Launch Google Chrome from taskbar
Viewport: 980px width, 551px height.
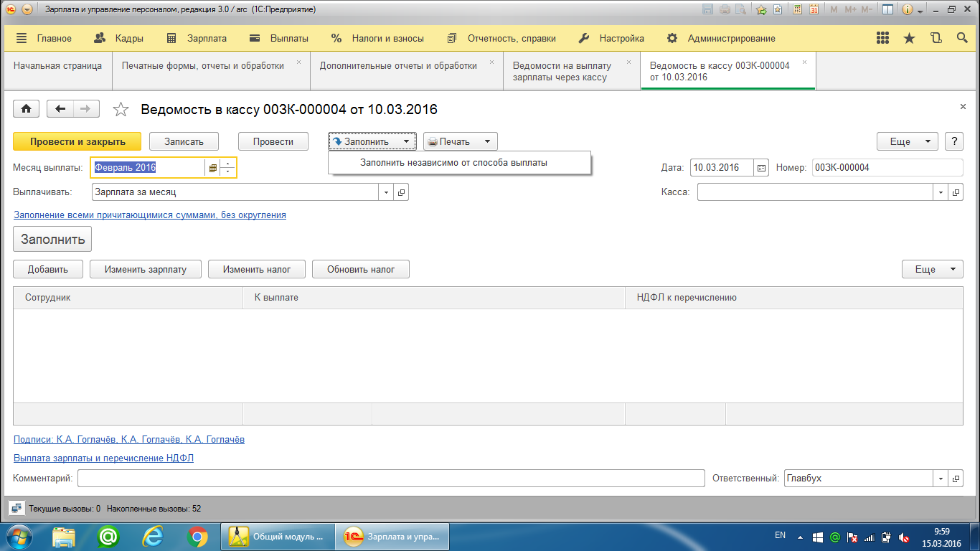[197, 536]
